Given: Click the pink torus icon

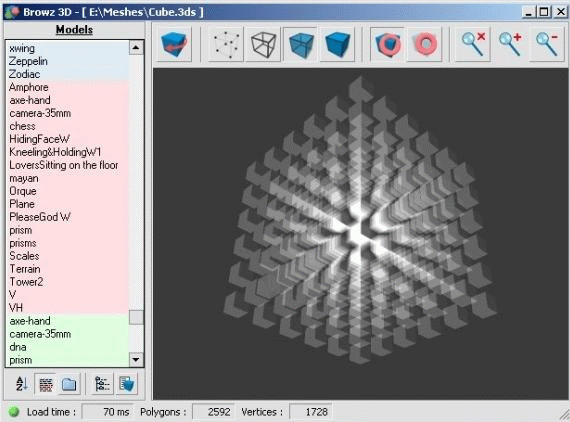Looking at the screenshot, I should click(425, 44).
